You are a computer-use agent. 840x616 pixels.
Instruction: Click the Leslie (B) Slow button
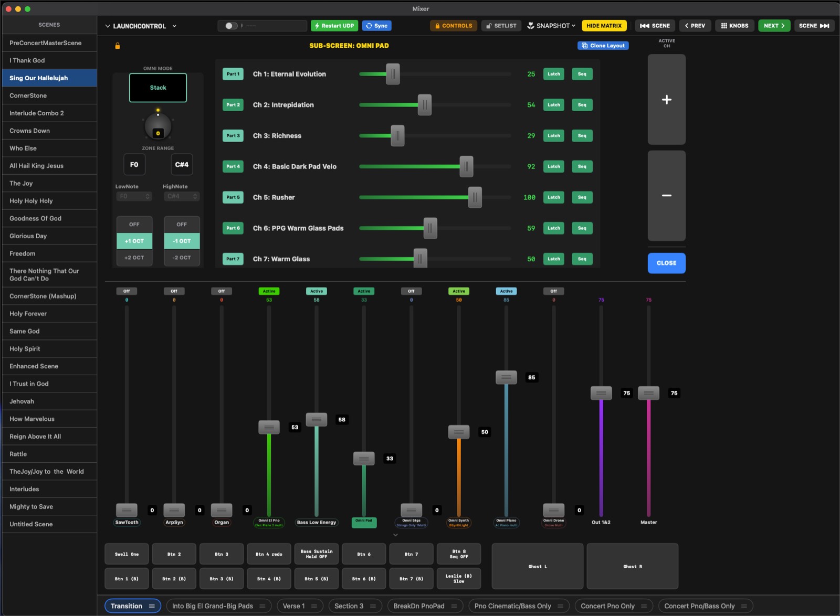point(459,579)
